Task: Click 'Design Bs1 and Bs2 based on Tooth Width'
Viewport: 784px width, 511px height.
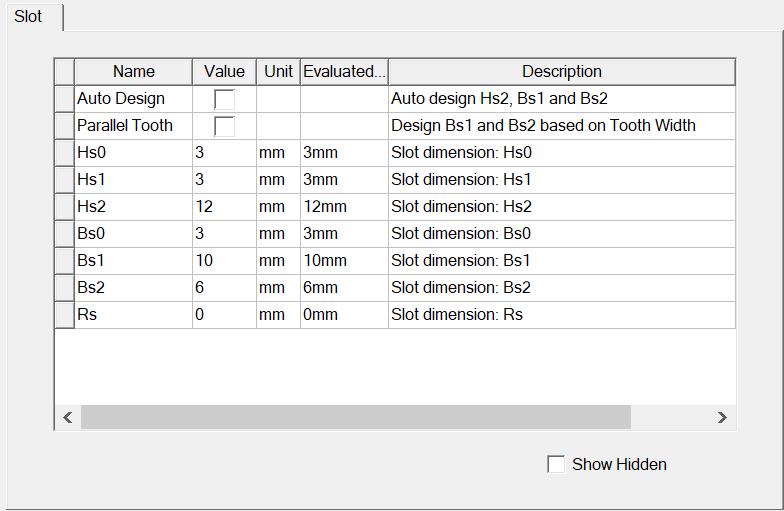Action: point(562,126)
